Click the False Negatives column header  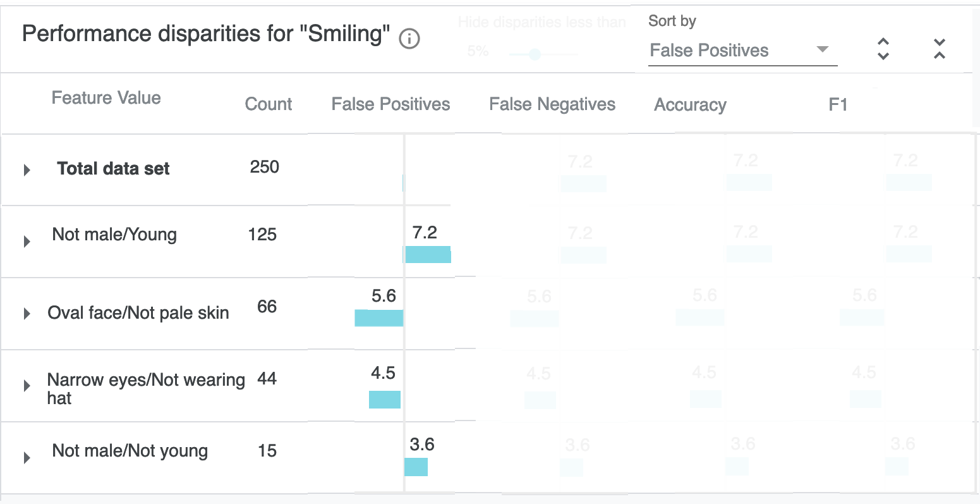(x=552, y=104)
